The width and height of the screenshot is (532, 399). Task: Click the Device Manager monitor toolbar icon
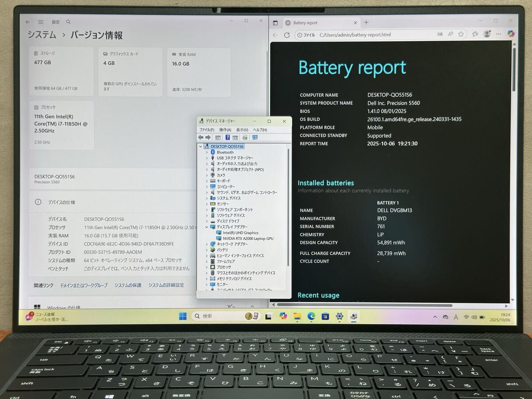[255, 137]
